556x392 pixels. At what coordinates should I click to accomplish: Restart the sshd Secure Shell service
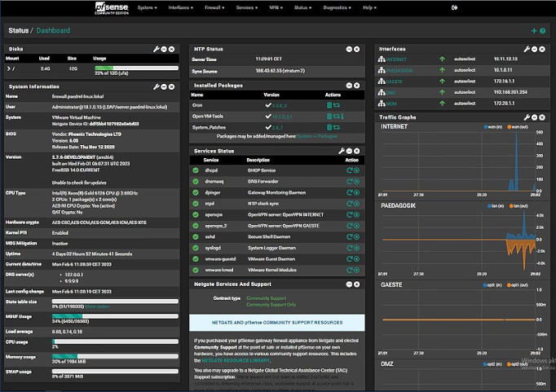[x=349, y=237]
